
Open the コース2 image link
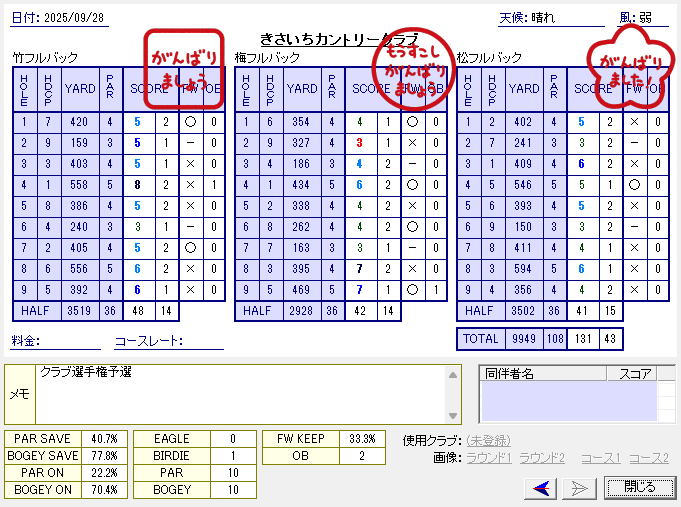(x=648, y=457)
